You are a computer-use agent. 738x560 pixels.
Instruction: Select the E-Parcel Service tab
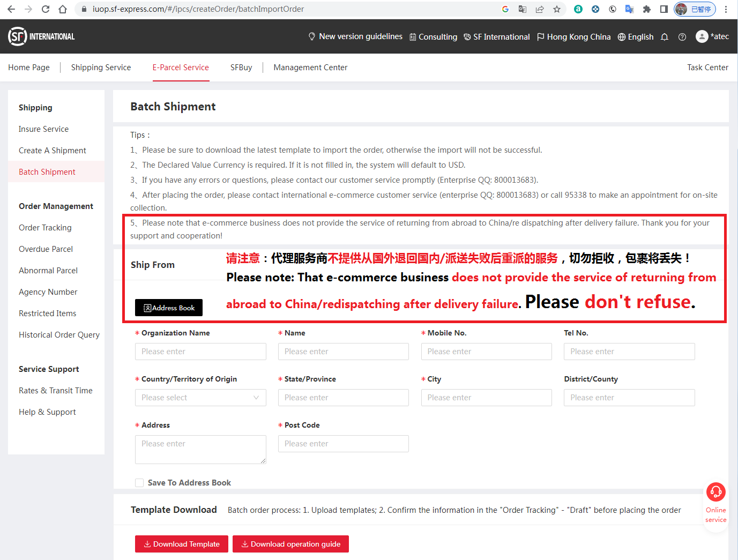tap(181, 68)
